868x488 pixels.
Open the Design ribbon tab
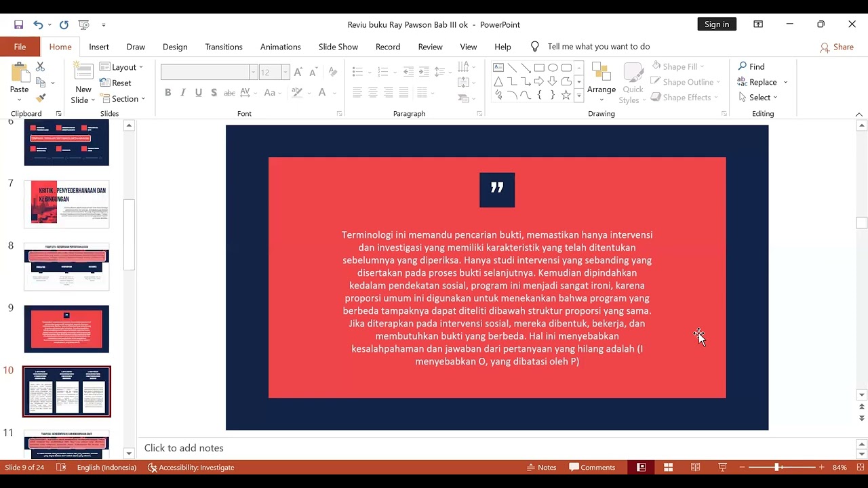(175, 47)
